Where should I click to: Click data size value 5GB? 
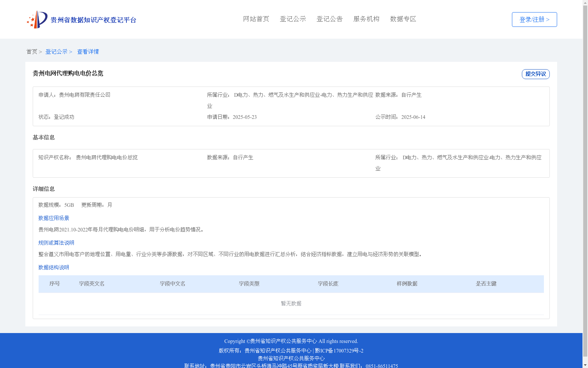69,205
